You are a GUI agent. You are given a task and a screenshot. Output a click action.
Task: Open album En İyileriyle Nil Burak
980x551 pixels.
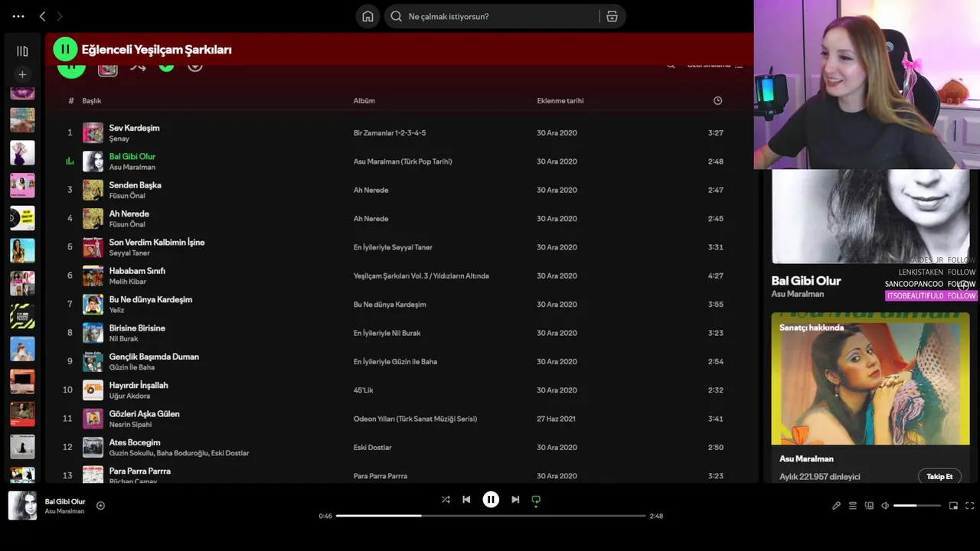[387, 333]
